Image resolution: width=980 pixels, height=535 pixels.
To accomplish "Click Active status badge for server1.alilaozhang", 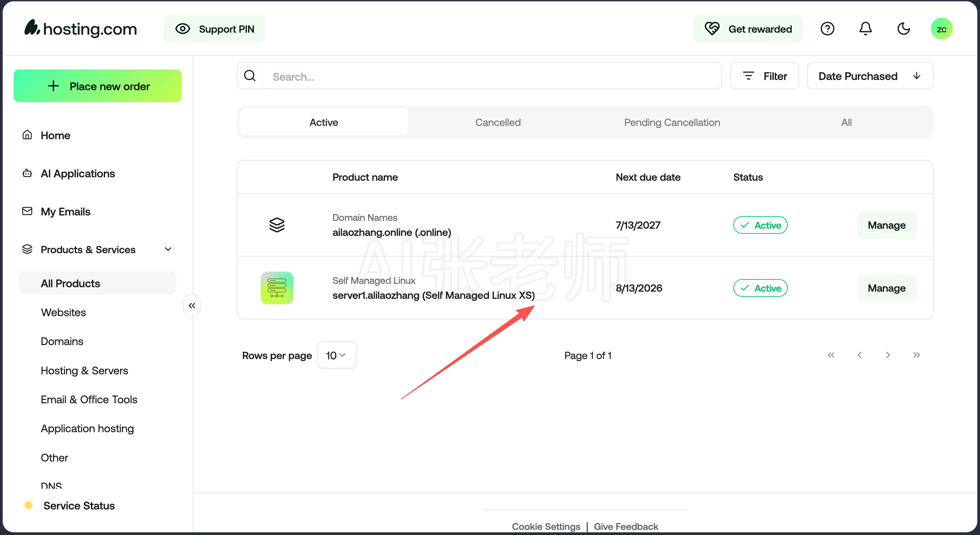I will (761, 288).
